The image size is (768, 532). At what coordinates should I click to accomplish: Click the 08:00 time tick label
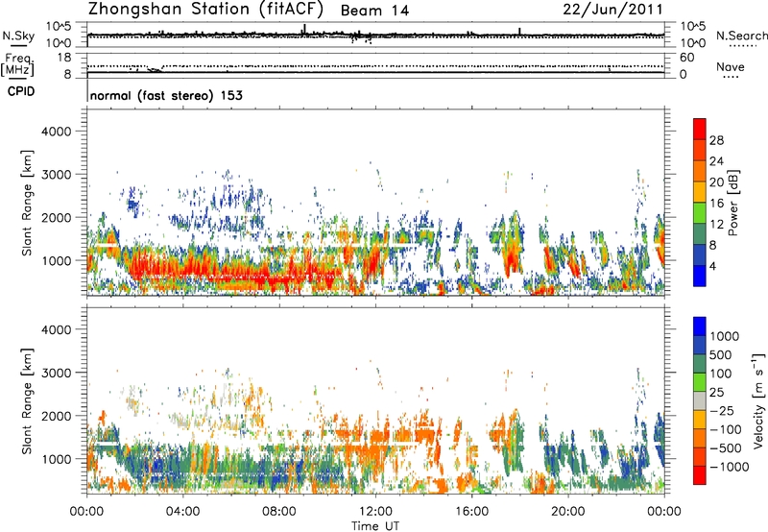[x=279, y=512]
